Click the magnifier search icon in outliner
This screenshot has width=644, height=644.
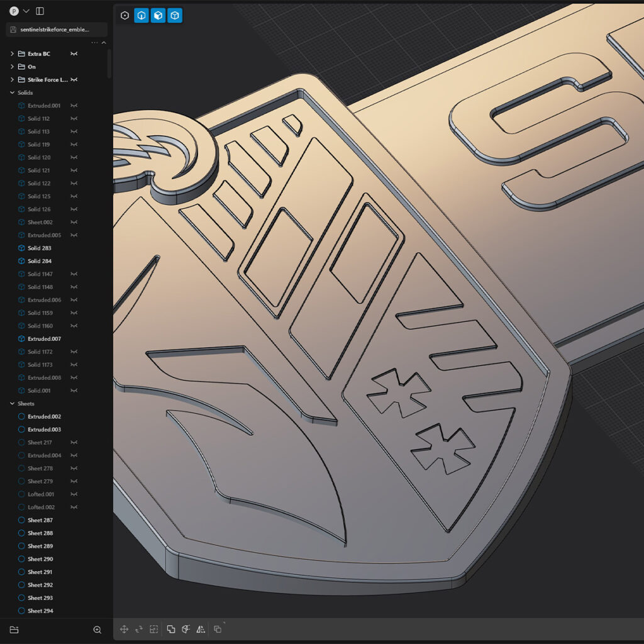[x=97, y=630]
